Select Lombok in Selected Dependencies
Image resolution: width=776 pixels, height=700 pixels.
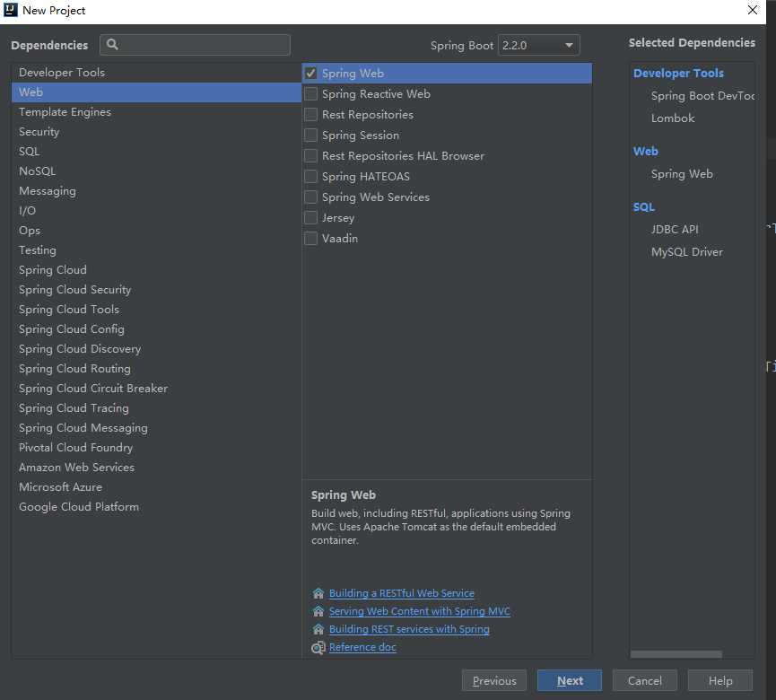[x=673, y=118]
